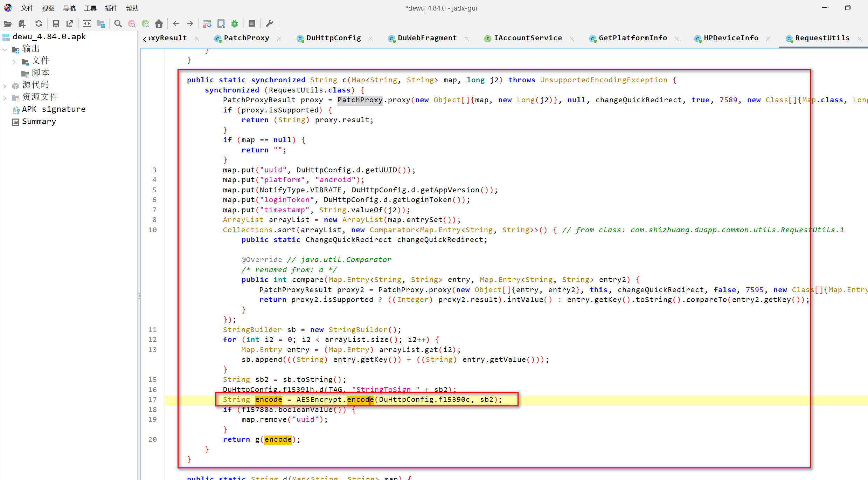Click the save all icon
868x480 pixels.
56,24
